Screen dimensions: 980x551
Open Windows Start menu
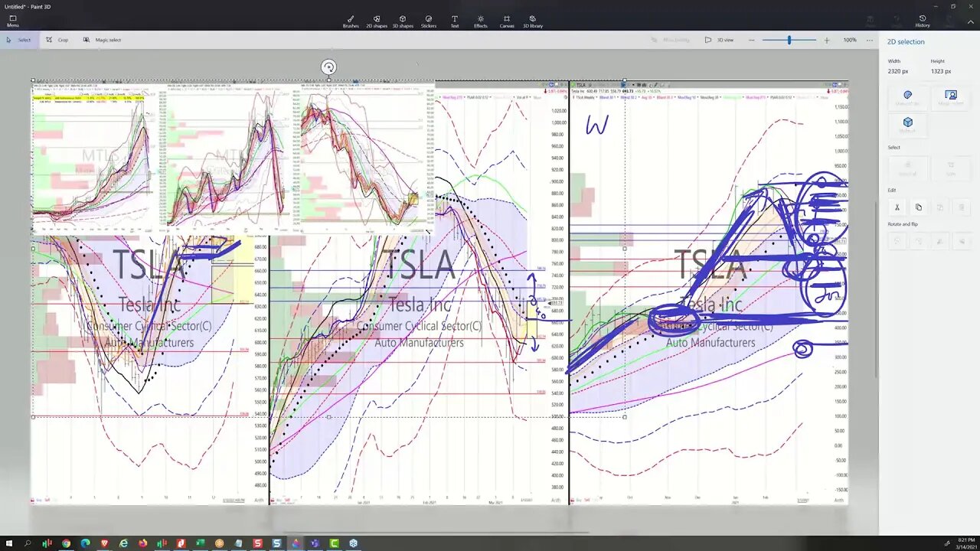tap(8, 543)
